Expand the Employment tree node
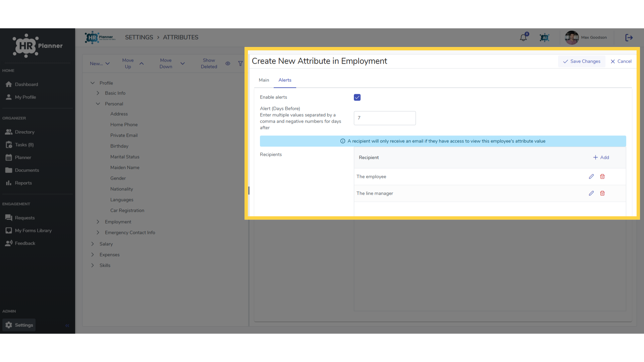 (98, 222)
